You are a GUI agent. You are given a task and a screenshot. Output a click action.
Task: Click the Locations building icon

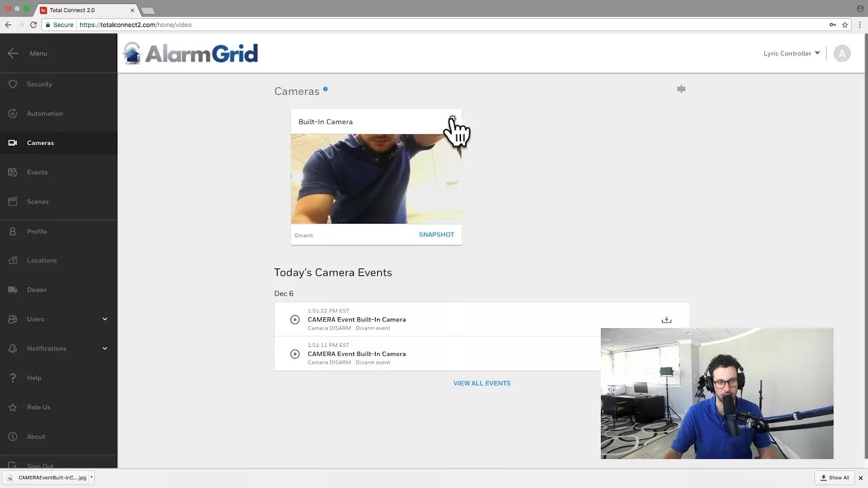[x=13, y=260]
